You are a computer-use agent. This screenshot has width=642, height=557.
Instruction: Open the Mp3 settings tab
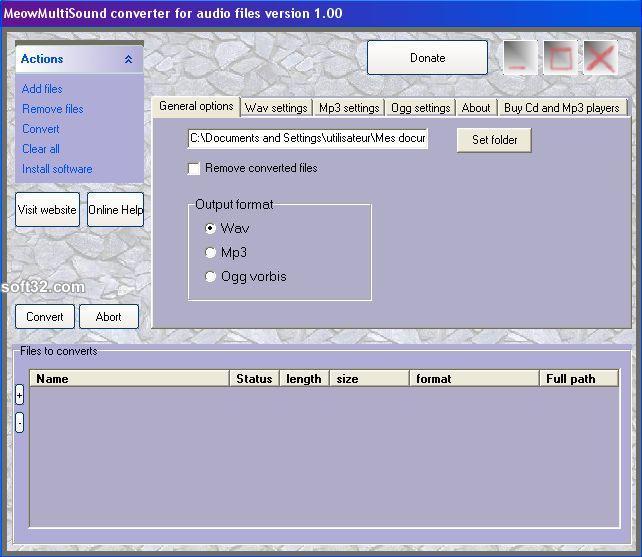tap(349, 108)
